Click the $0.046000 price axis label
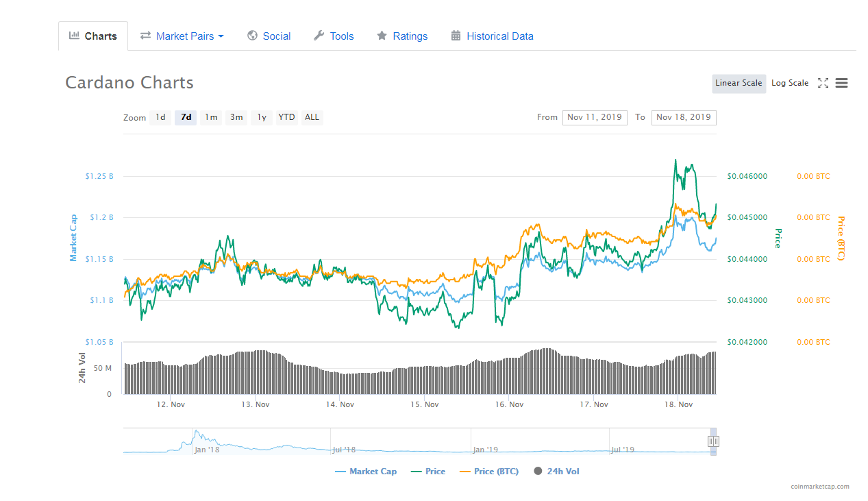This screenshot has width=868, height=501. point(747,176)
